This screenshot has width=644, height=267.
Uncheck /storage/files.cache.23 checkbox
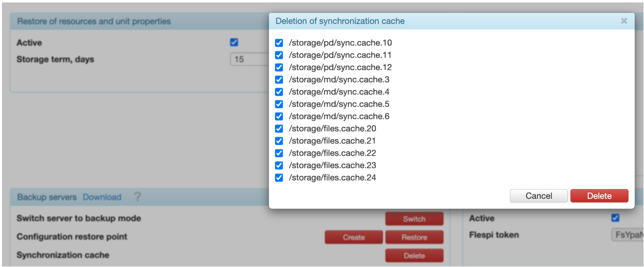[279, 166]
